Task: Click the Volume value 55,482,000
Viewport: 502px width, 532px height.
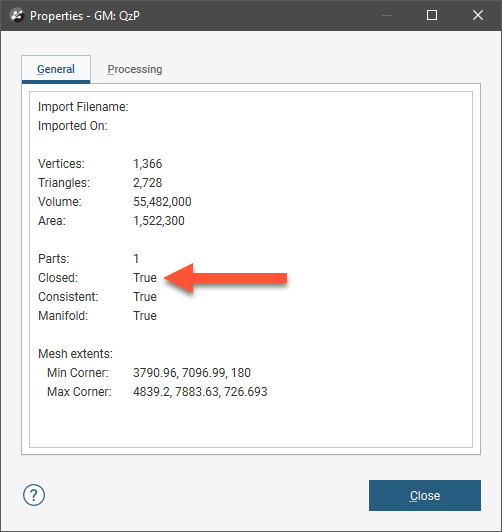Action: [162, 202]
